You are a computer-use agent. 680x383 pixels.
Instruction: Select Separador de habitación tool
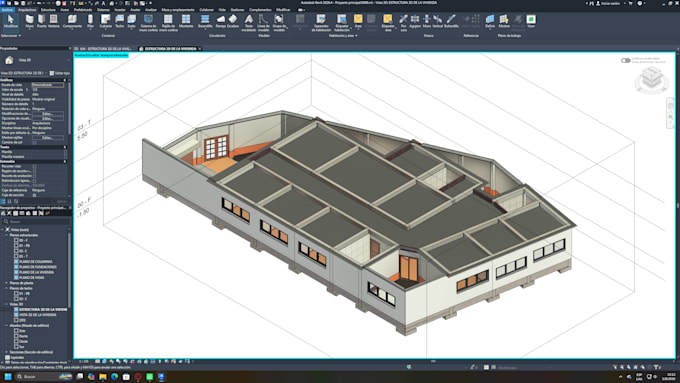tap(321, 23)
